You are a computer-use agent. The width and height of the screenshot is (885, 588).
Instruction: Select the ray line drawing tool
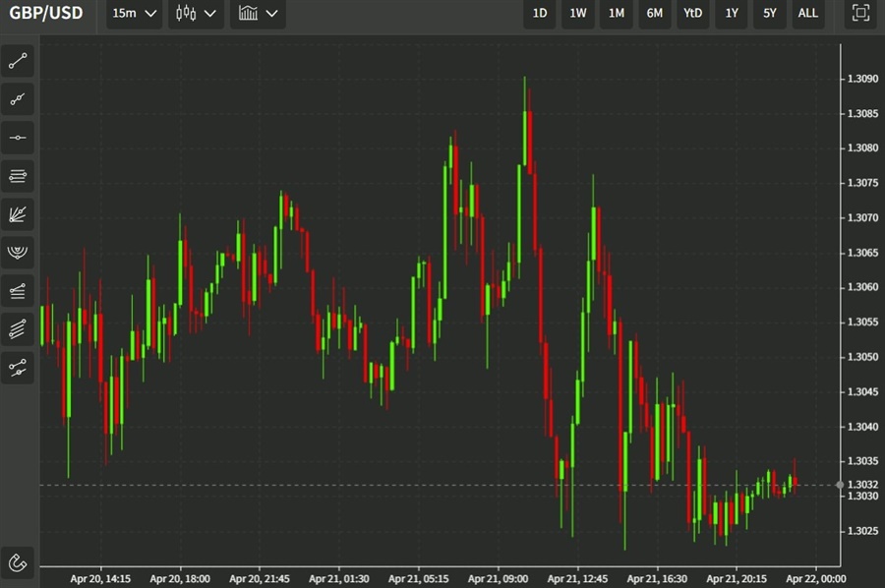pyautogui.click(x=18, y=99)
